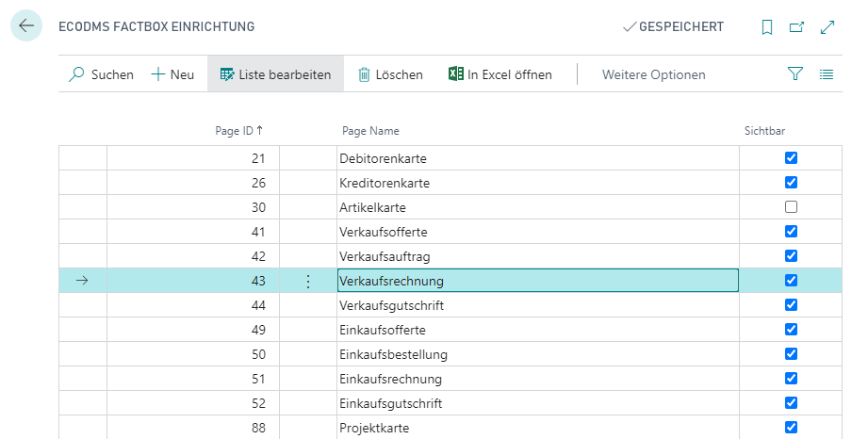Select the Einkaufsofferte name cell
Screen dimensions: 868x439
(x=537, y=330)
